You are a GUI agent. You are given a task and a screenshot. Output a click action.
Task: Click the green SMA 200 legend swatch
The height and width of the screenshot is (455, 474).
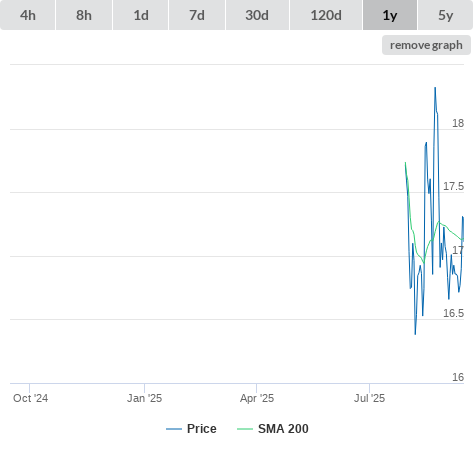click(x=245, y=429)
